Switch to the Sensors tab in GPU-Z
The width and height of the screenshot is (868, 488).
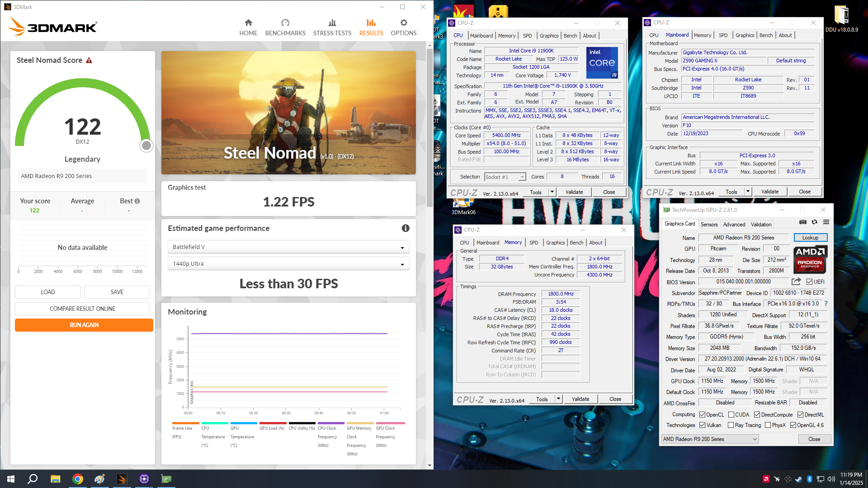click(709, 224)
